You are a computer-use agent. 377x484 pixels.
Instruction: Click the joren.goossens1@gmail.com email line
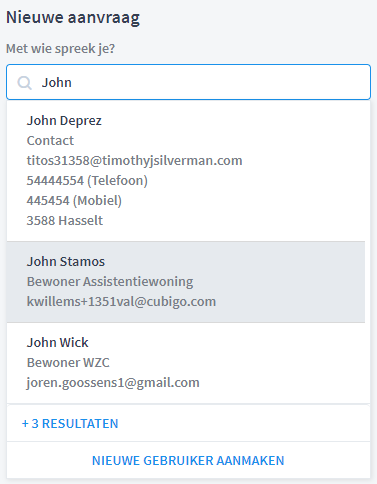pos(113,383)
